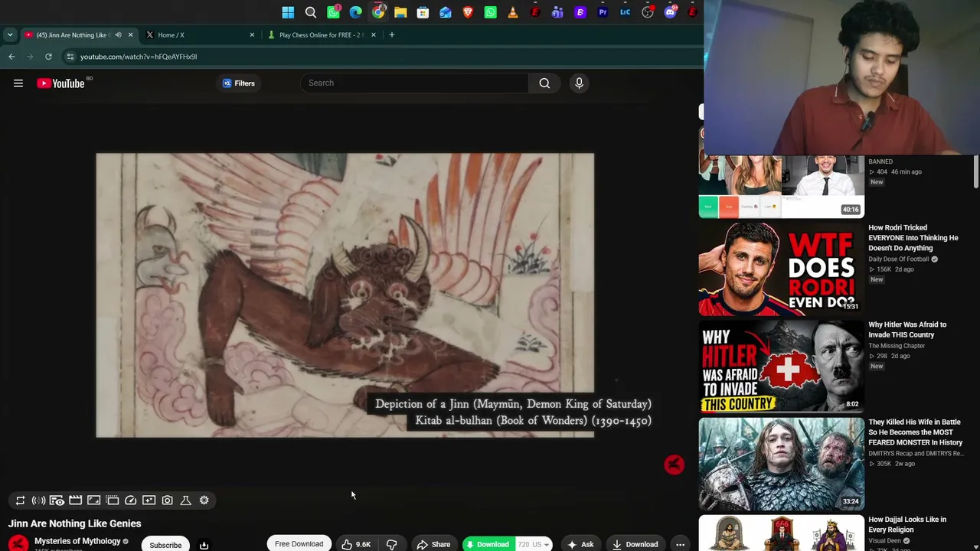980x551 pixels.
Task: Go to YouTube home via logo
Action: [60, 83]
